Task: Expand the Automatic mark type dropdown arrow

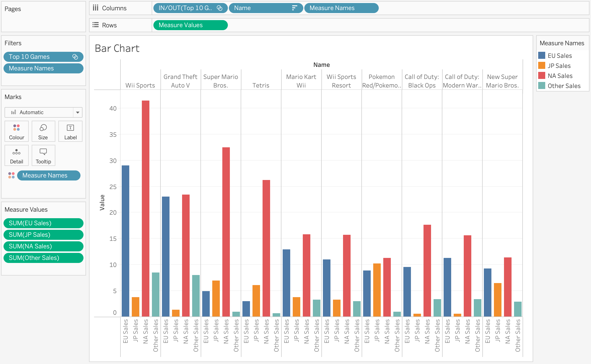Action: coord(78,112)
